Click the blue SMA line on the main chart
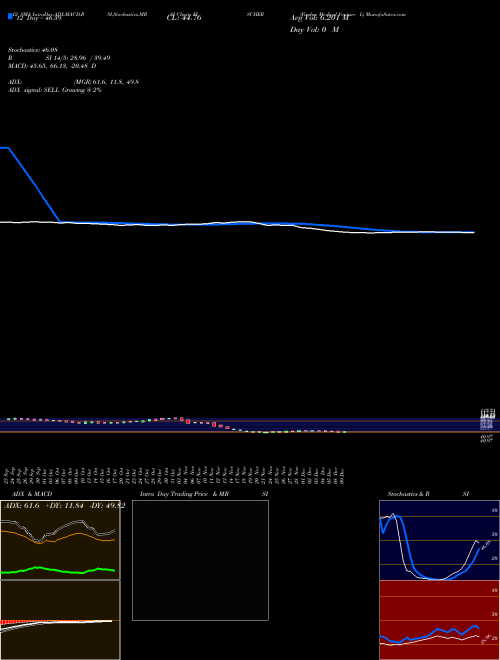 [x=34, y=184]
